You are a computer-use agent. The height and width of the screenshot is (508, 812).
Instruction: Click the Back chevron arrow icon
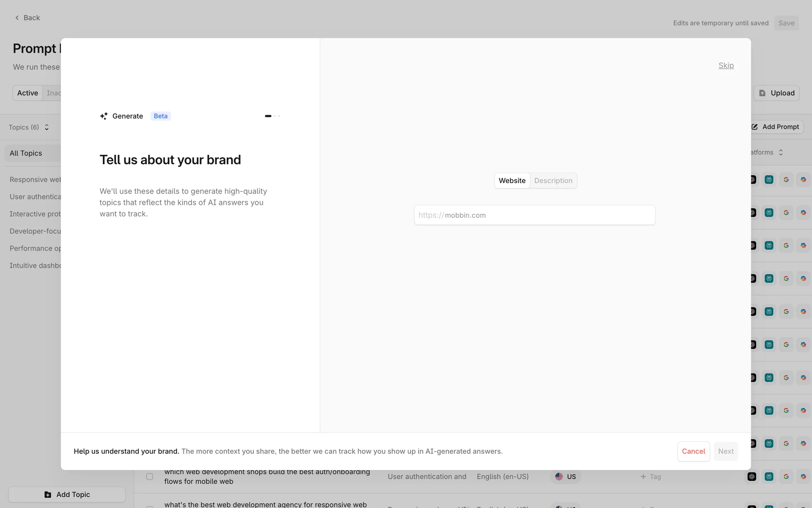(17, 18)
